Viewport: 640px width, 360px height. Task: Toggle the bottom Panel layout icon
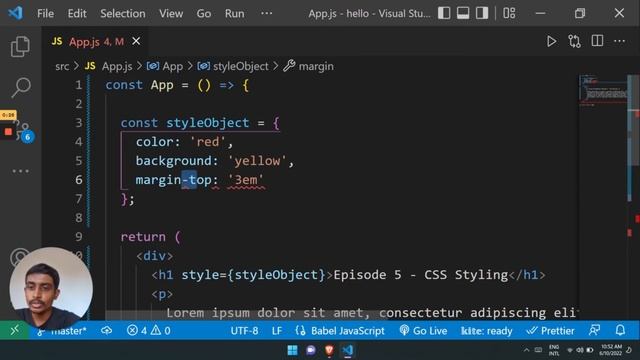[463, 13]
